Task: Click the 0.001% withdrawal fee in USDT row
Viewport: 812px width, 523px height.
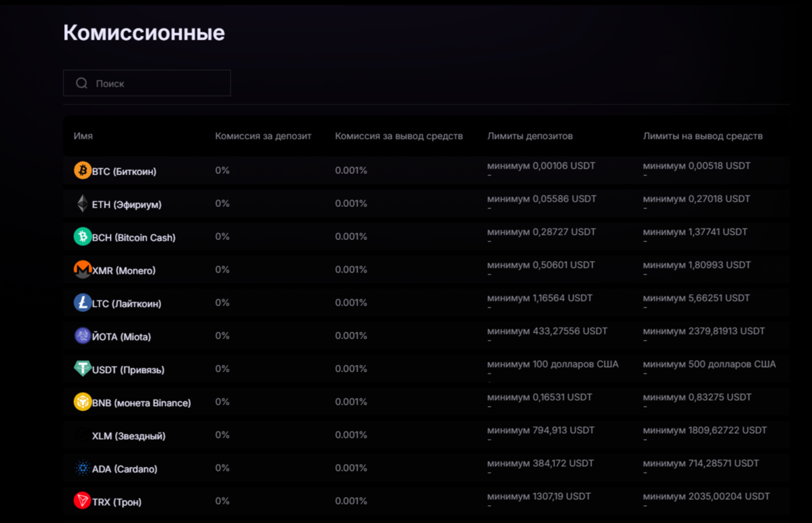Action: click(x=351, y=369)
